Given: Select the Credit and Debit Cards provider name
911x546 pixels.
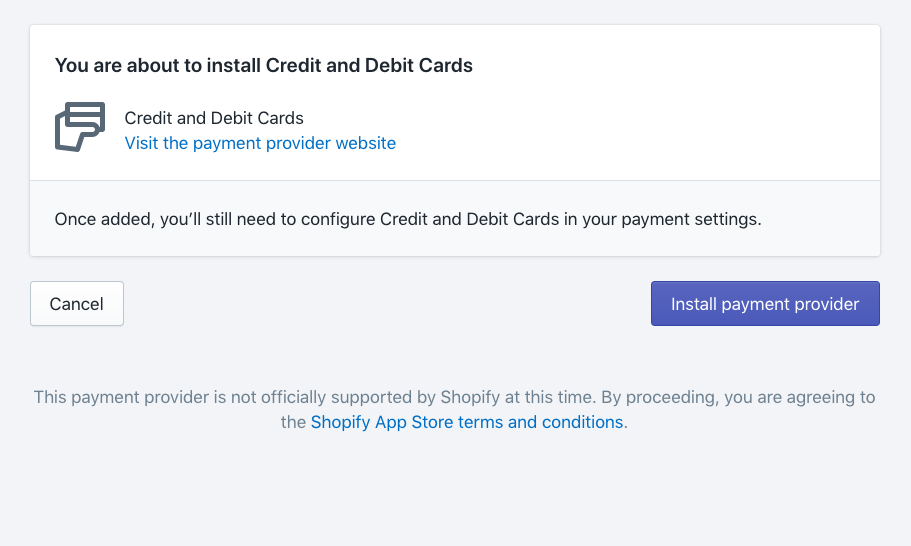Looking at the screenshot, I should click(x=214, y=118).
